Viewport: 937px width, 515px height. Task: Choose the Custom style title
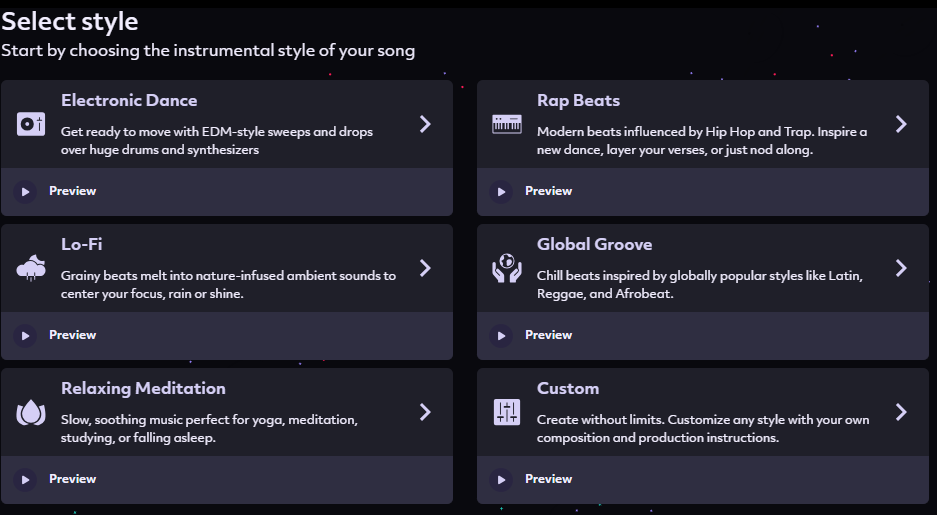coord(567,388)
